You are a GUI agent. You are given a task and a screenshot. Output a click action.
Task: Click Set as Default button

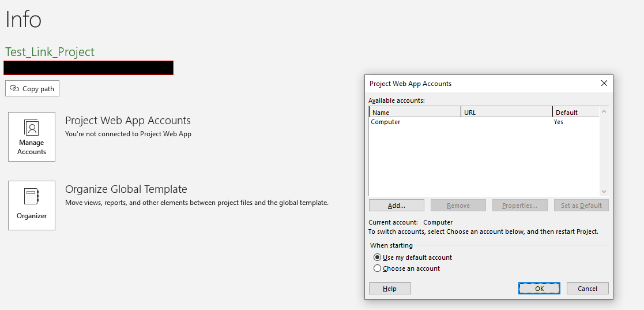click(582, 206)
